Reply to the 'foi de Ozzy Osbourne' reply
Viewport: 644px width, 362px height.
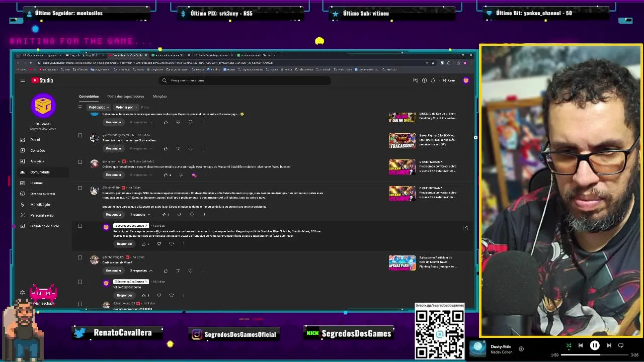pos(124,295)
